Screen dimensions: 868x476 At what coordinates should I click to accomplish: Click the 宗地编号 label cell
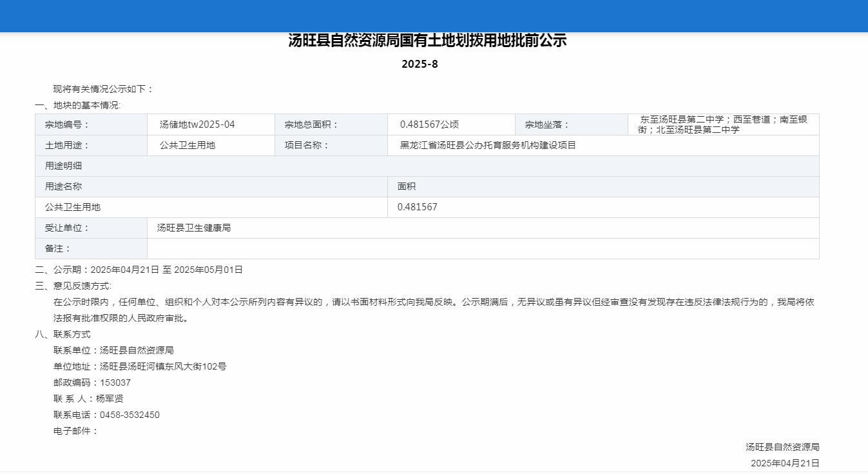pyautogui.click(x=92, y=124)
